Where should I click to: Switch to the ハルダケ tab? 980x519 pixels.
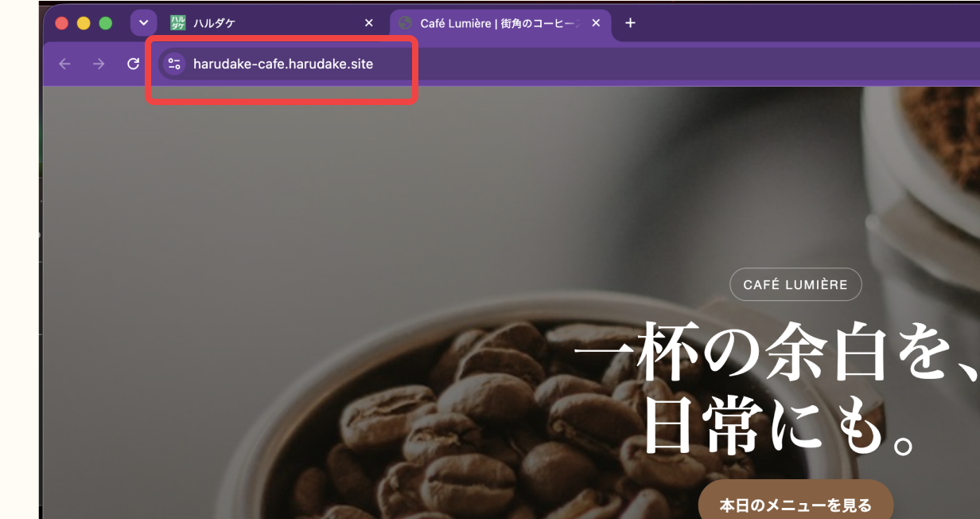(x=272, y=23)
